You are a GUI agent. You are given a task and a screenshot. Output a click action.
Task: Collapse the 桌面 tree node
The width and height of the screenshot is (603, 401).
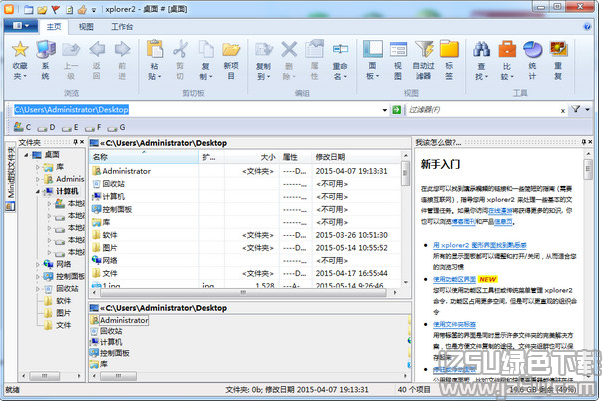[26, 155]
